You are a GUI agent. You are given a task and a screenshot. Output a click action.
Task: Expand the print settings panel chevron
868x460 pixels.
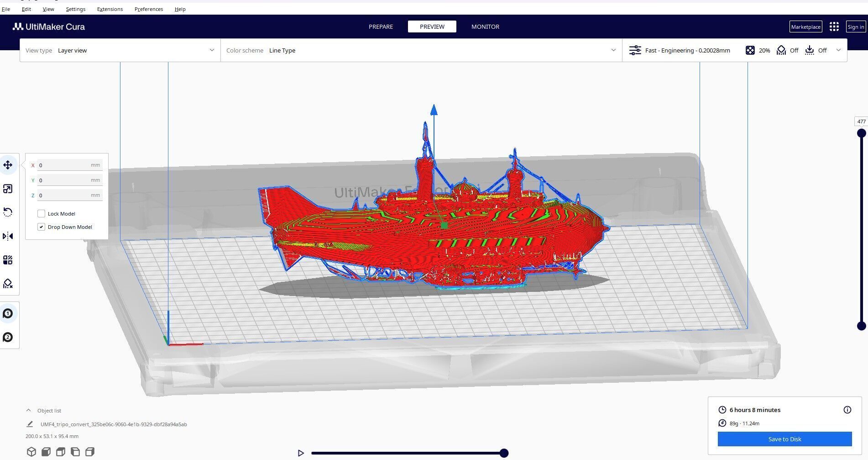pyautogui.click(x=838, y=50)
